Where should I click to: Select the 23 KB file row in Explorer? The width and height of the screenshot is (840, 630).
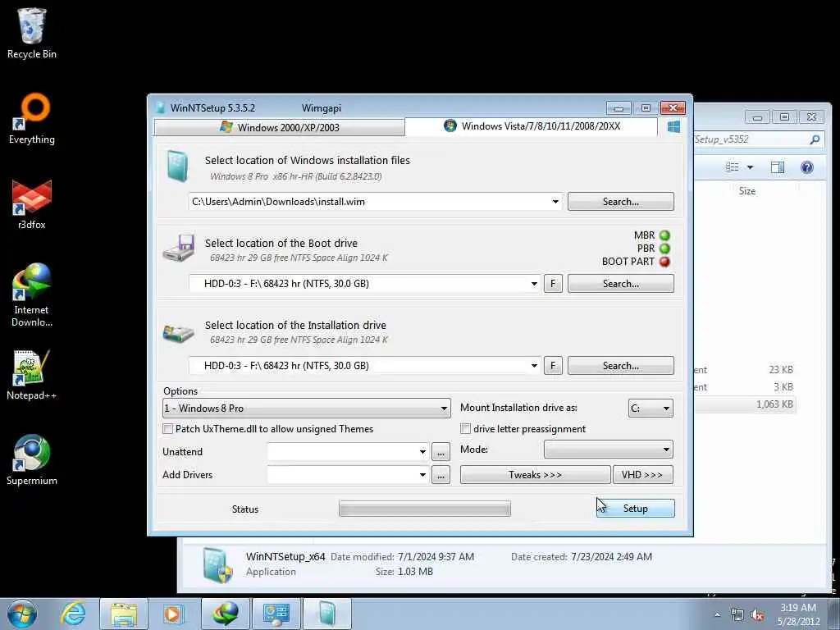pos(745,370)
